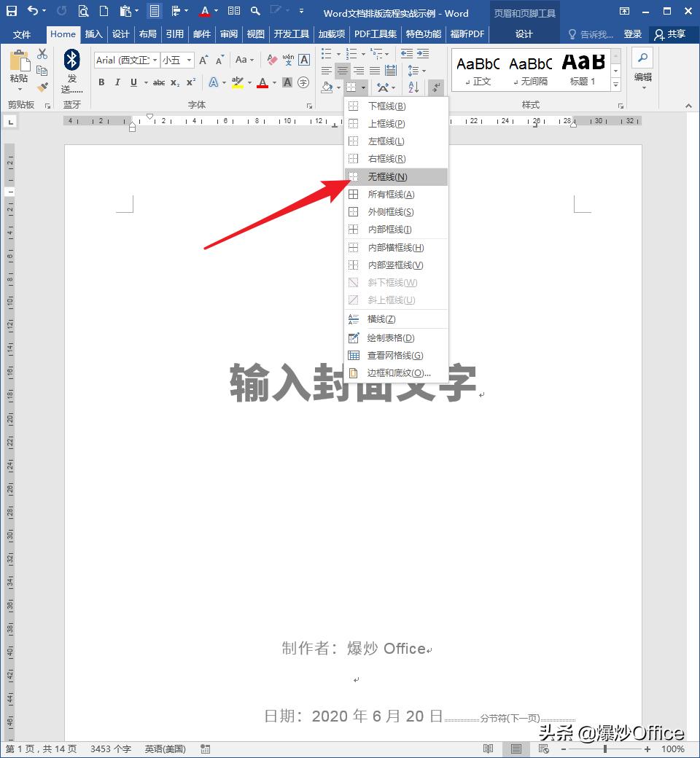
Task: Apply italic formatting
Action: click(x=117, y=82)
